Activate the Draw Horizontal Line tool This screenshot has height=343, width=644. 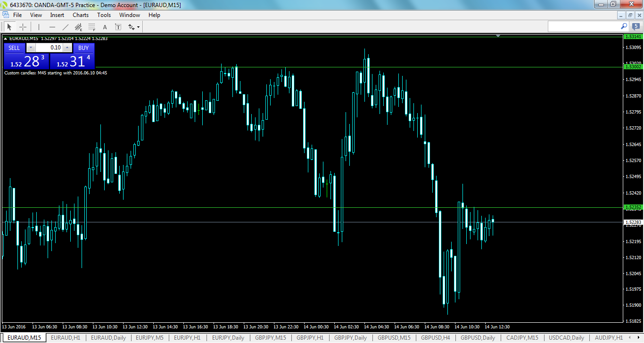[x=52, y=26]
